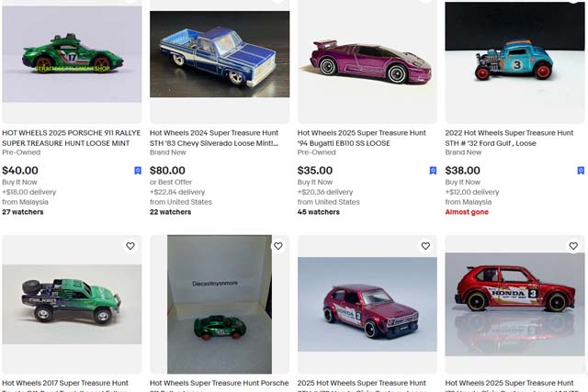Open blue '83 Chevy Silverado photo

click(220, 54)
